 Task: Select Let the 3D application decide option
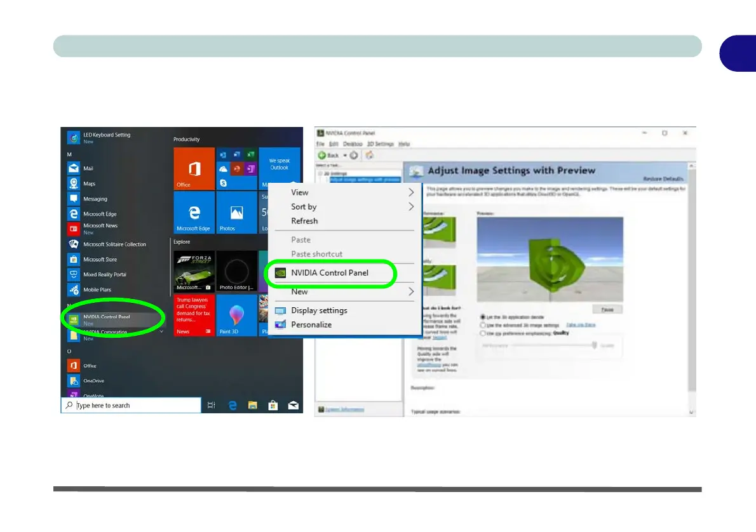(483, 317)
